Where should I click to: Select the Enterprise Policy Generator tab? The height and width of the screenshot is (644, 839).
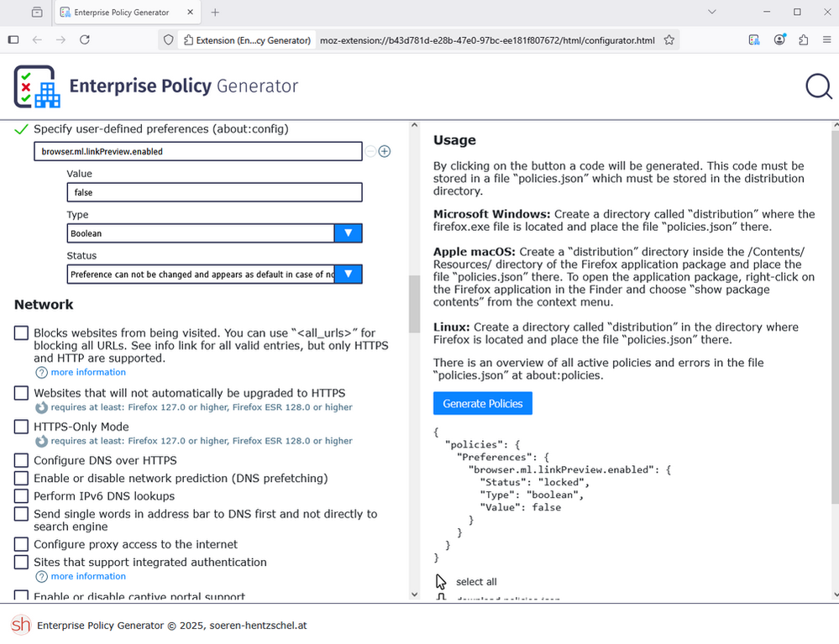click(x=122, y=13)
